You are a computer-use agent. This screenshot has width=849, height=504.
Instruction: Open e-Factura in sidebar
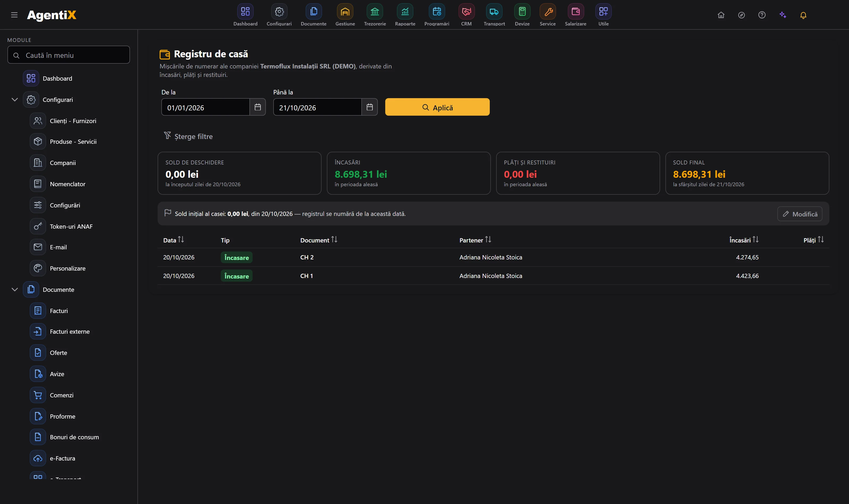tap(63, 458)
